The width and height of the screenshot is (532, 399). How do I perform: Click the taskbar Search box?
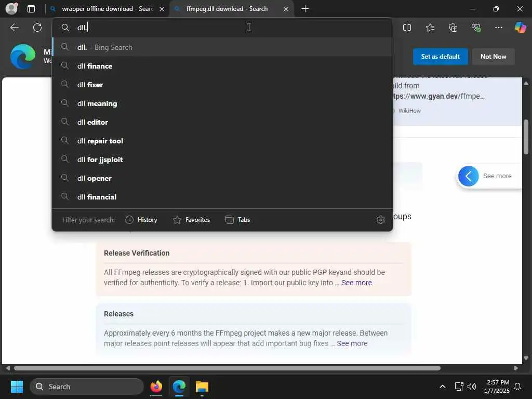pyautogui.click(x=87, y=387)
